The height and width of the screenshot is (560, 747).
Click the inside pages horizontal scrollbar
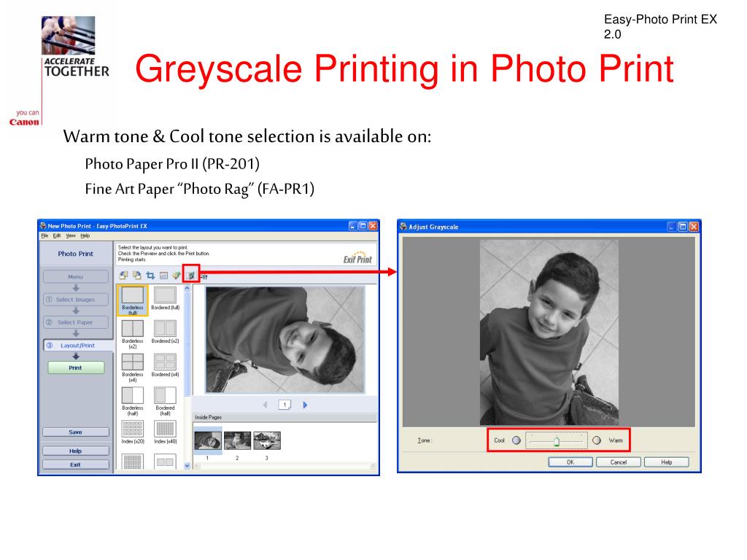tap(285, 466)
